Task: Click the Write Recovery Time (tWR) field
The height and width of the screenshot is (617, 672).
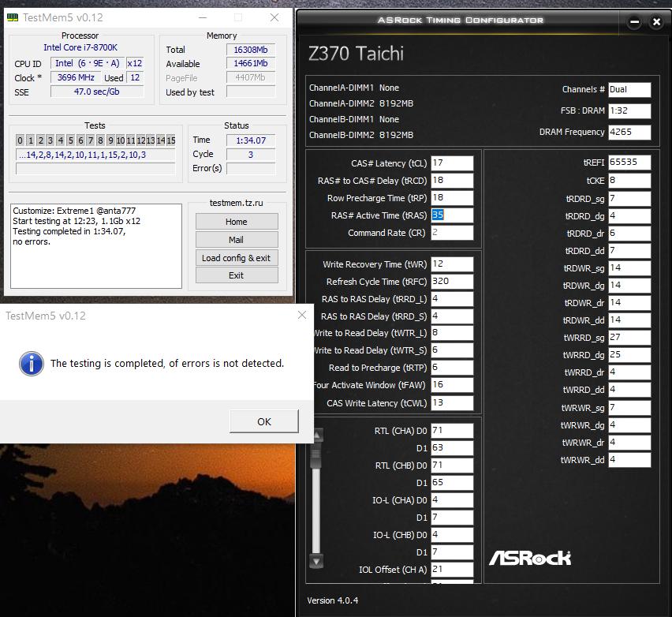Action: tap(452, 264)
